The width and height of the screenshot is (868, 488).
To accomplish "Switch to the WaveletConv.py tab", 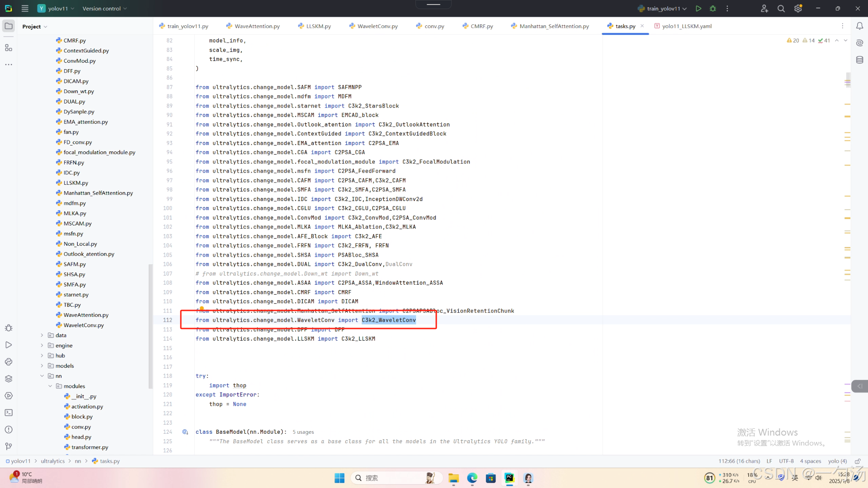I will pyautogui.click(x=377, y=26).
